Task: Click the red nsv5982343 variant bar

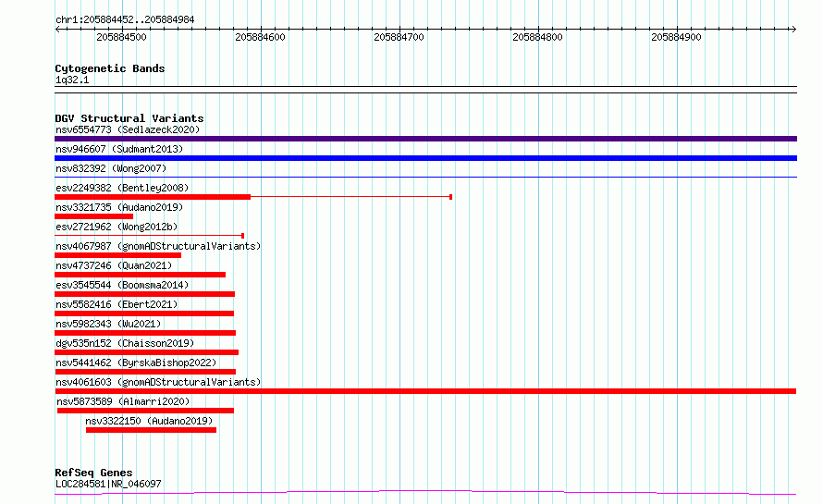Action: coord(145,333)
